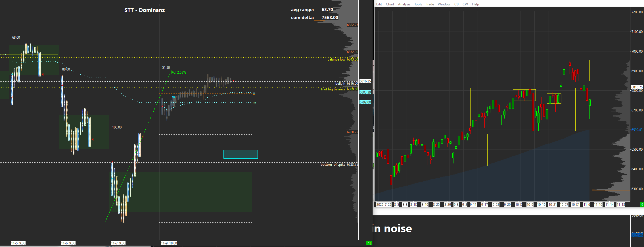The width and height of the screenshot is (644, 247).
Task: Click the 7200.00 level on price axis
Action: [x=637, y=12]
